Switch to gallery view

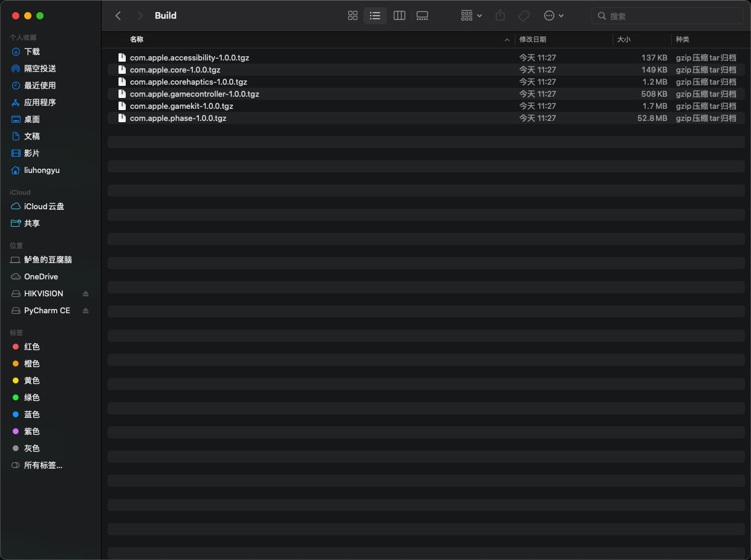coord(422,16)
